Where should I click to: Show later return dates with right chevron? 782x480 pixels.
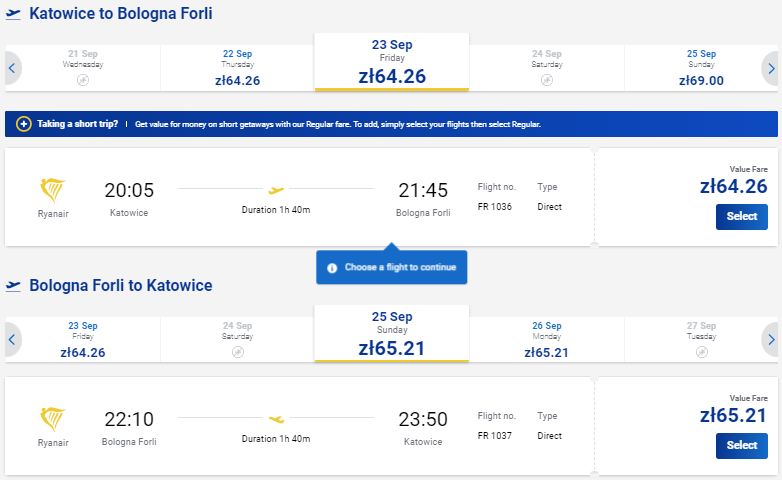click(x=771, y=340)
